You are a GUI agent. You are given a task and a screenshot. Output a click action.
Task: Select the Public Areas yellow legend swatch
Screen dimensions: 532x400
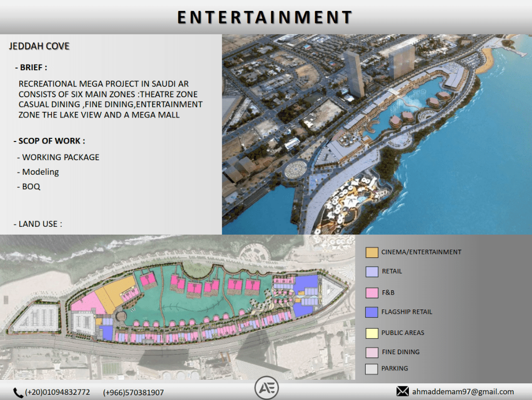[371, 333]
